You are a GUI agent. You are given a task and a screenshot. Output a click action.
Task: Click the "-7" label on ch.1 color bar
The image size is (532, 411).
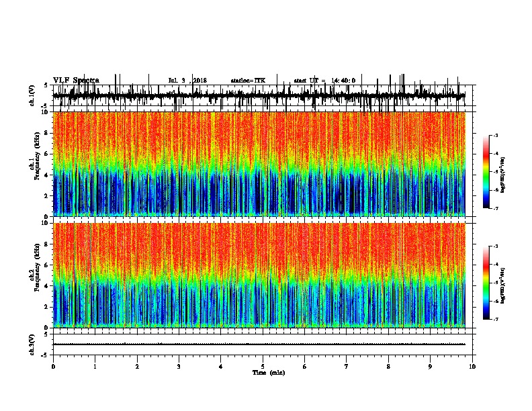[x=496, y=208]
